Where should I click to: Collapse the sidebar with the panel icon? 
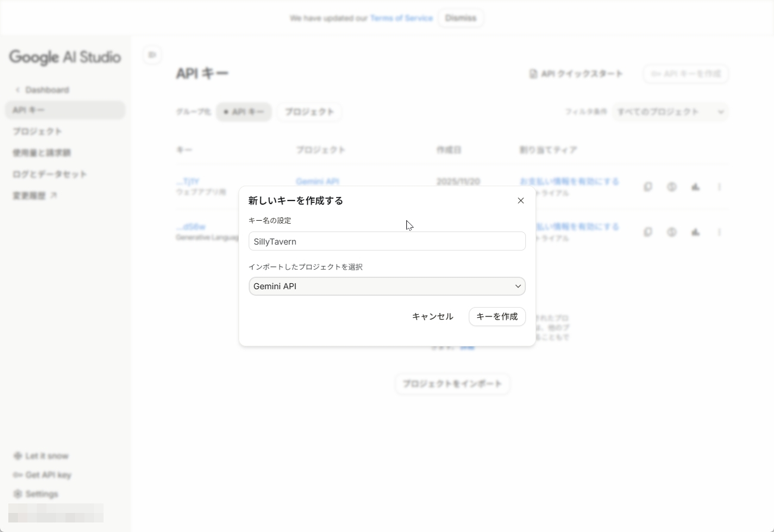152,55
